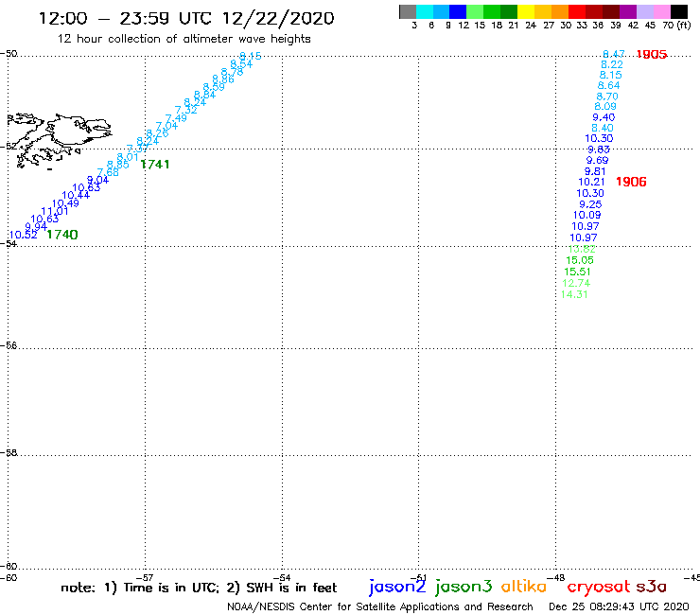Image resolution: width=700 pixels, height=615 pixels.
Task: Click the 1741 time stamp label
Action: 155,165
